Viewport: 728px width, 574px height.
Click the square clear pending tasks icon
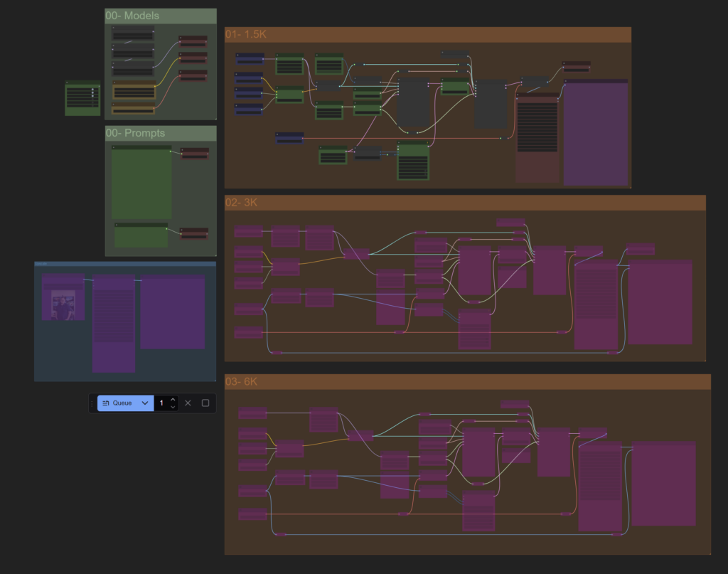205,403
